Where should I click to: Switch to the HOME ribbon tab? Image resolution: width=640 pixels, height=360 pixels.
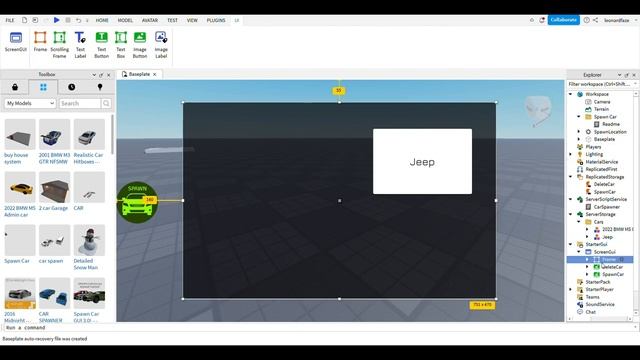coord(102,20)
